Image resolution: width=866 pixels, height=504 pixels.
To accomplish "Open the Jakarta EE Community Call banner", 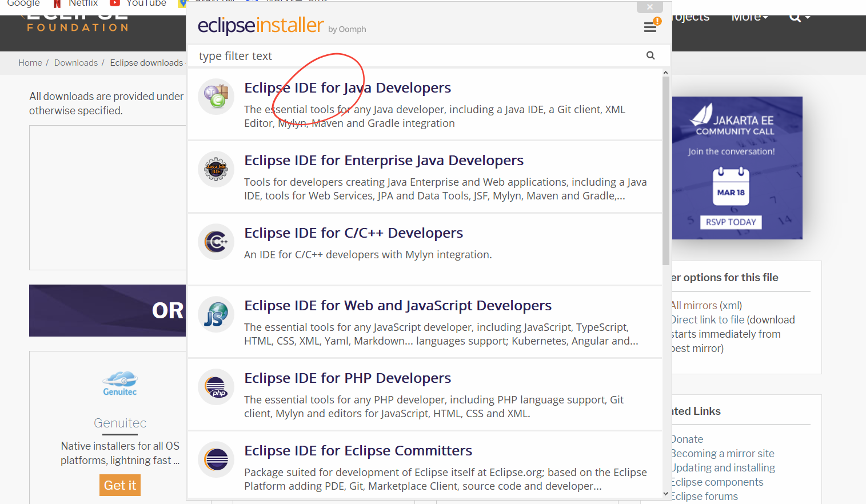I will pos(737,168).
